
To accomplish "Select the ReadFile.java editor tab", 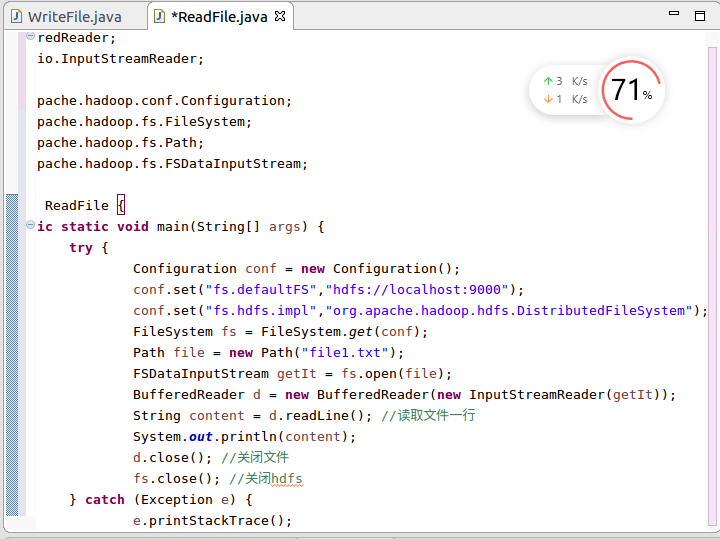I will (219, 17).
